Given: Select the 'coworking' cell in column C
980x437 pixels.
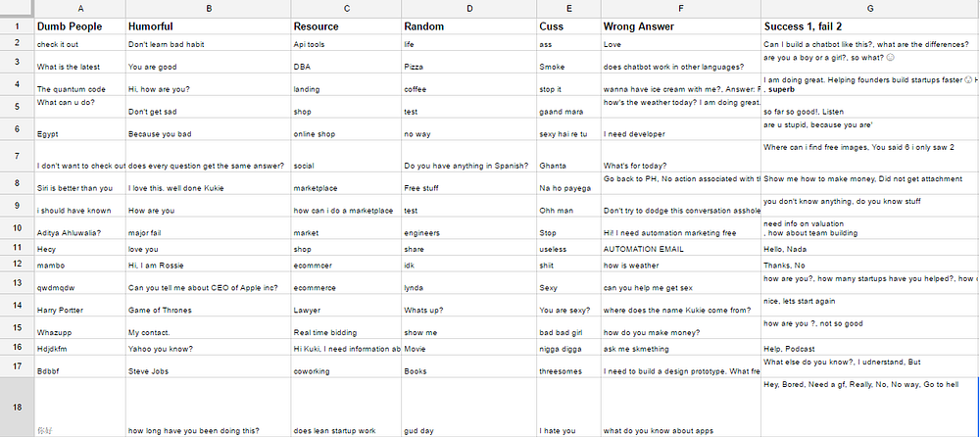Looking at the screenshot, I should pos(346,366).
